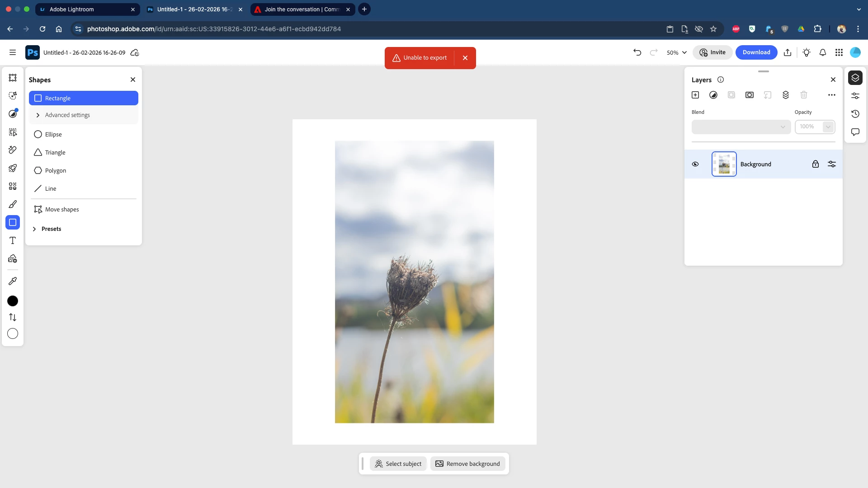Select the Brush tool in left toolbar
The height and width of the screenshot is (488, 868).
click(x=13, y=204)
